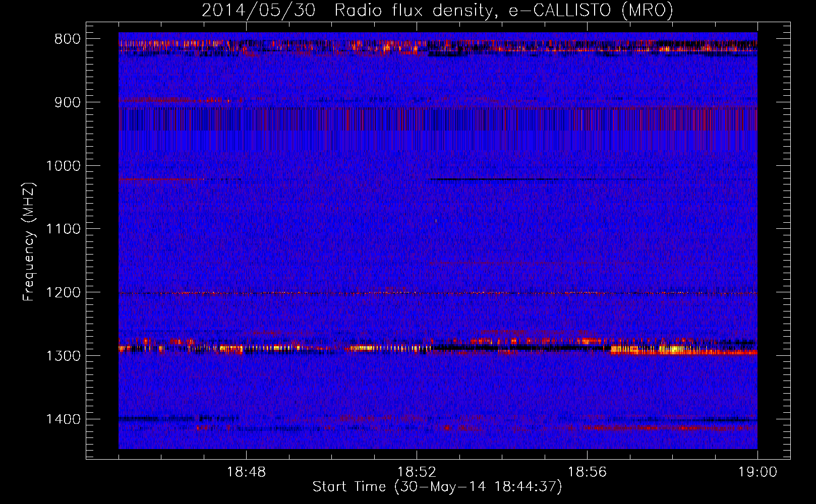
Task: Click the 1000 frequency tick label
Action: (63, 166)
